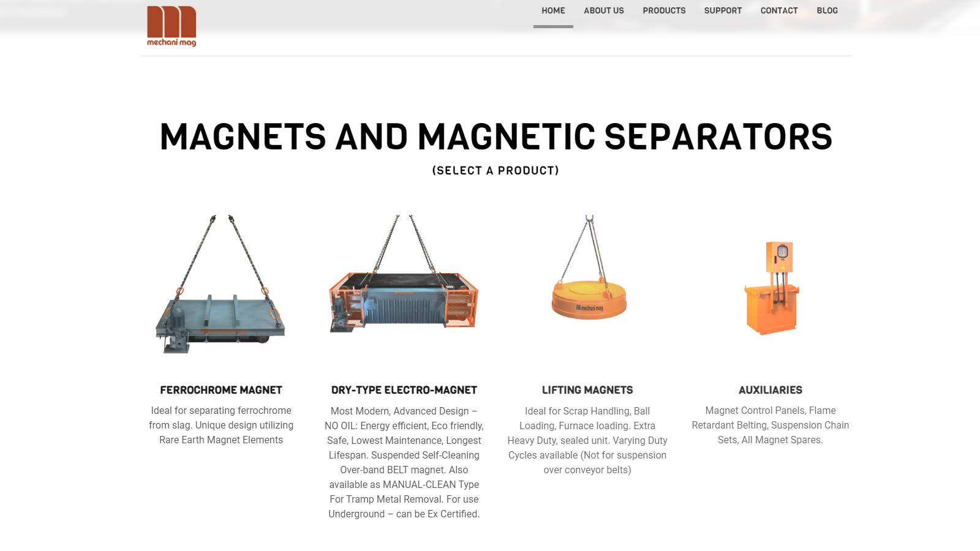Viewport: 980px width, 551px height.
Task: Click the "Most Modern, Advanced Design" description
Action: tap(404, 462)
